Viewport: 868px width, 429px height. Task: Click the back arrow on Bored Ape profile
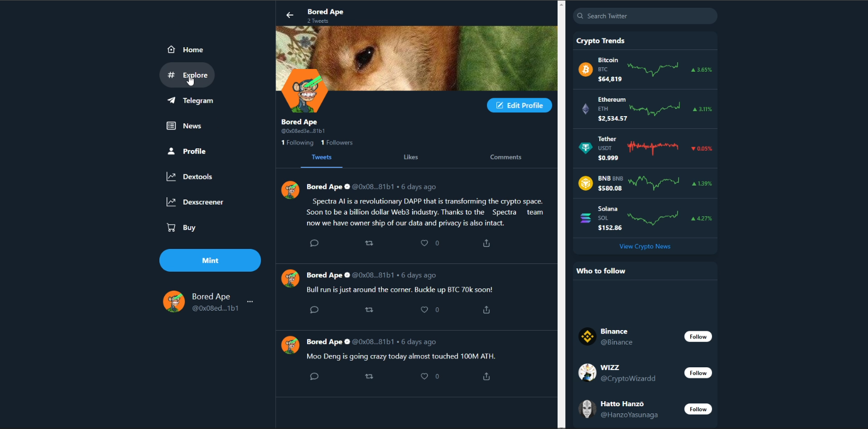tap(289, 15)
